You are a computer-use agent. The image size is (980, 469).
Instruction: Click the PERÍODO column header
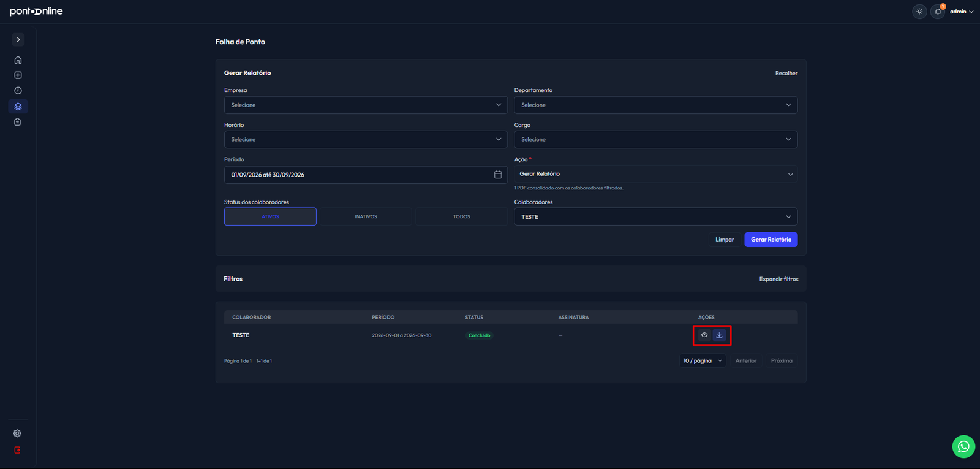383,317
